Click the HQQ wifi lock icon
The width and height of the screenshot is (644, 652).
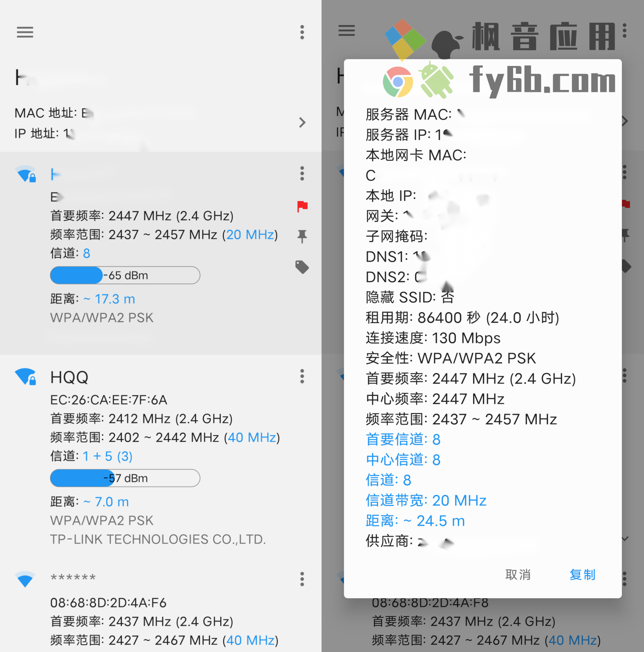coord(25,377)
